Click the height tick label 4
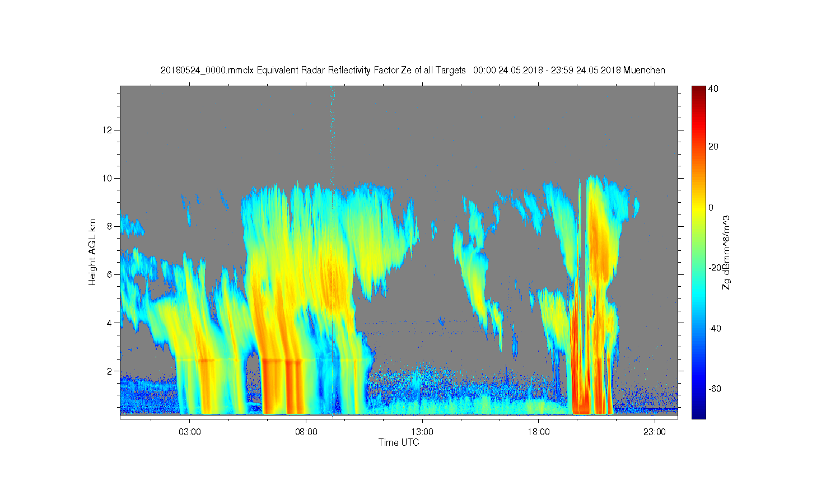This screenshot has height=504, width=840. 110,323
